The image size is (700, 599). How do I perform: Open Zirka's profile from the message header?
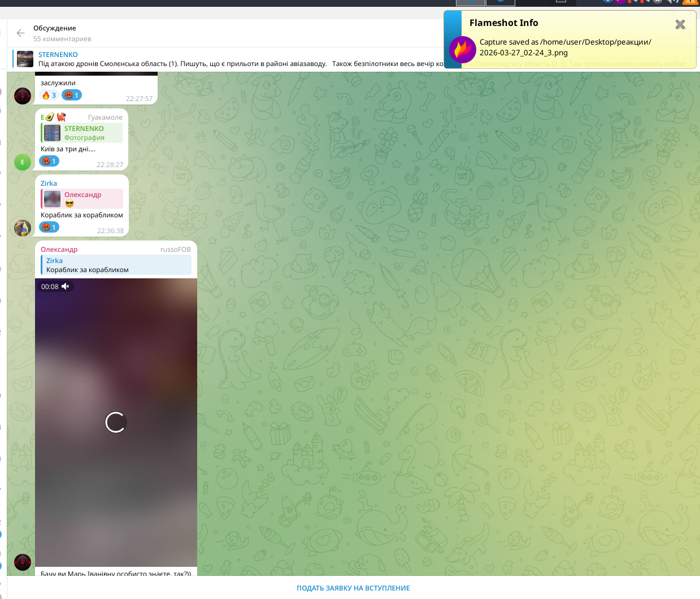point(49,183)
